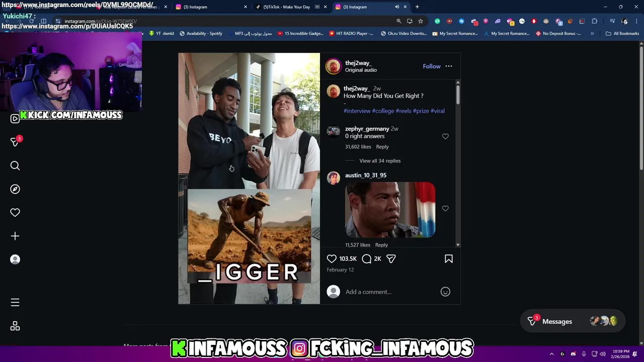Open austin_10_31_95's profile
The width and height of the screenshot is (644, 362).
[366, 175]
